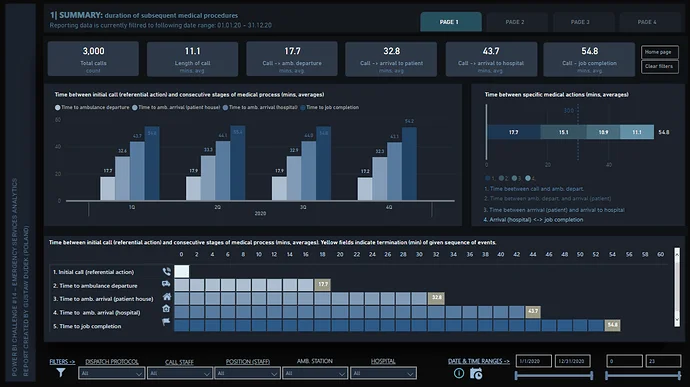Open the Dispatch Protocol dropdown
The height and width of the screenshot is (387, 690).
pos(111,373)
